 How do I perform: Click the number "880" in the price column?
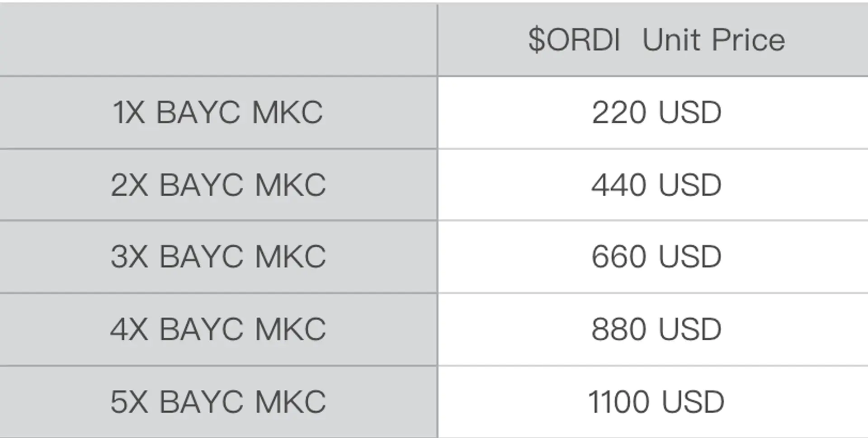pyautogui.click(x=620, y=329)
